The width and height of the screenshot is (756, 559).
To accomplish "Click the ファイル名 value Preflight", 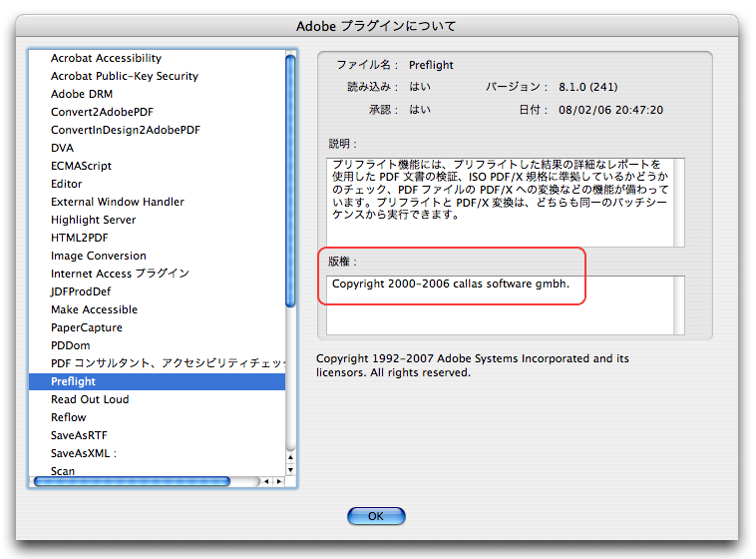I will click(431, 65).
